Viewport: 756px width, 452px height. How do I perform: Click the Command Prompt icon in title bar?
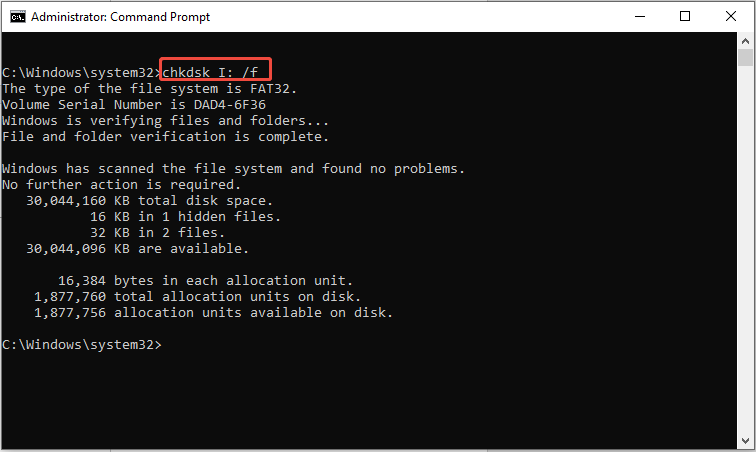click(x=16, y=17)
